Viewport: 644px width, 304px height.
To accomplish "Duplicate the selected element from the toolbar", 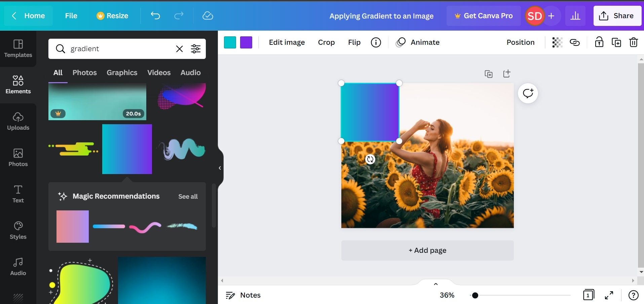I will click(616, 42).
